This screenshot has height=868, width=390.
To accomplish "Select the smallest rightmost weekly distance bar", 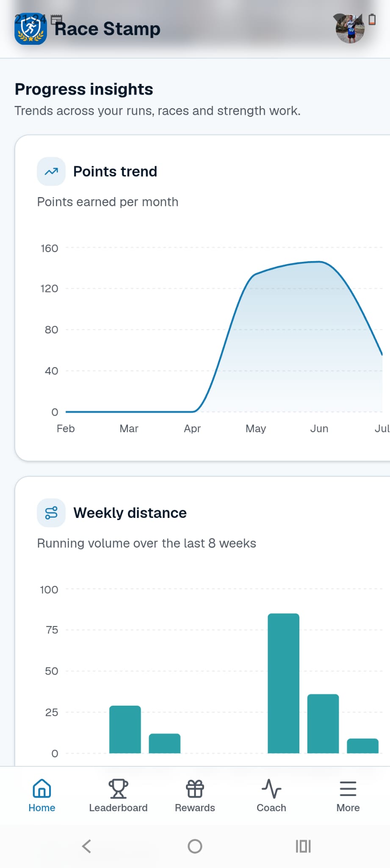I will pos(362,746).
